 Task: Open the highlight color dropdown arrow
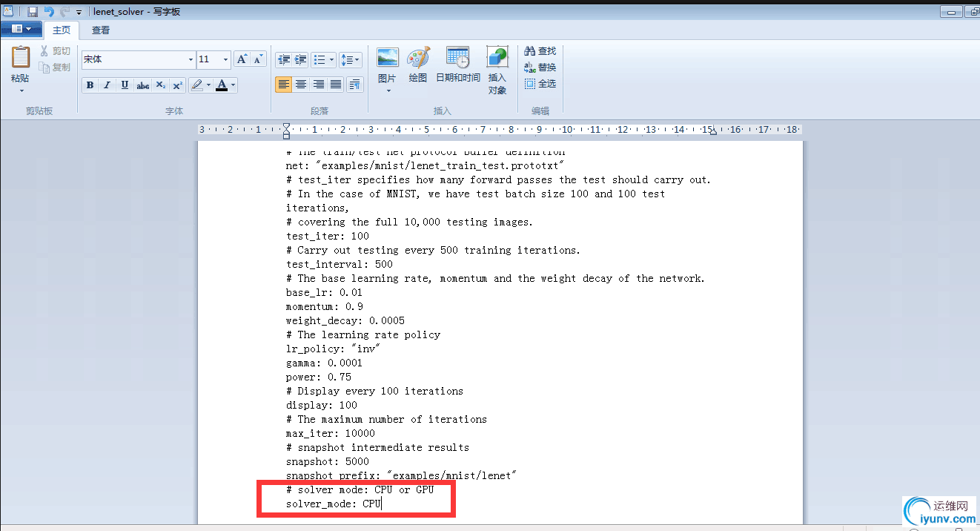(x=209, y=85)
